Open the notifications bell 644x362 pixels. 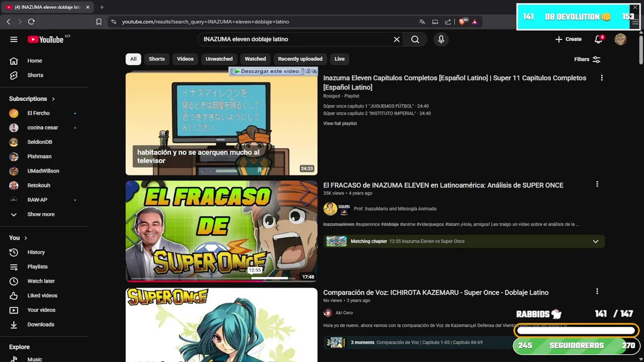[598, 39]
